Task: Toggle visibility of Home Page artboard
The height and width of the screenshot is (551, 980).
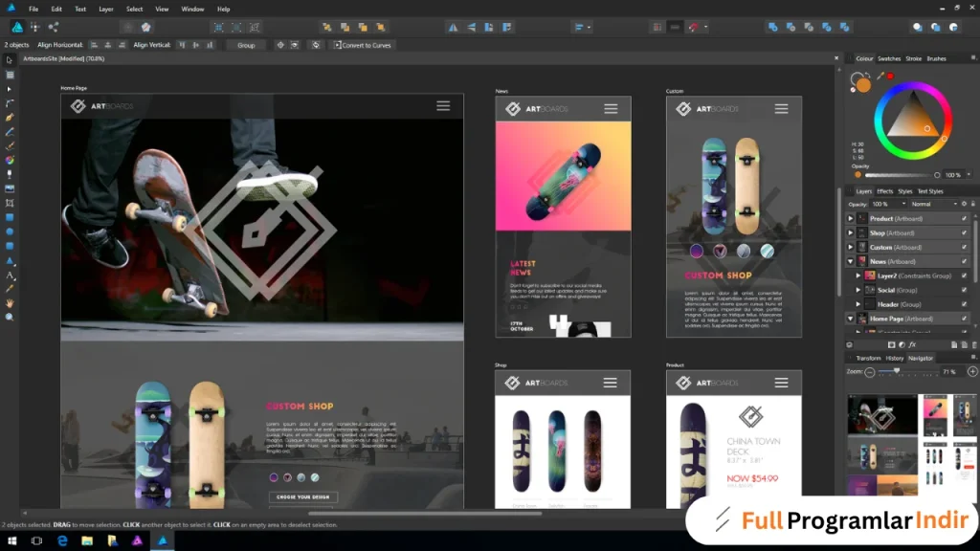Action: pyautogui.click(x=965, y=319)
